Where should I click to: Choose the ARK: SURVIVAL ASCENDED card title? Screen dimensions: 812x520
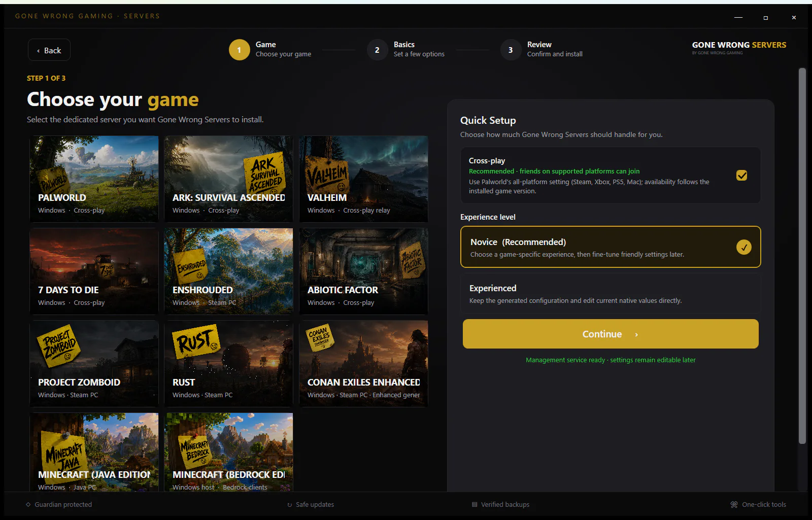click(x=228, y=198)
